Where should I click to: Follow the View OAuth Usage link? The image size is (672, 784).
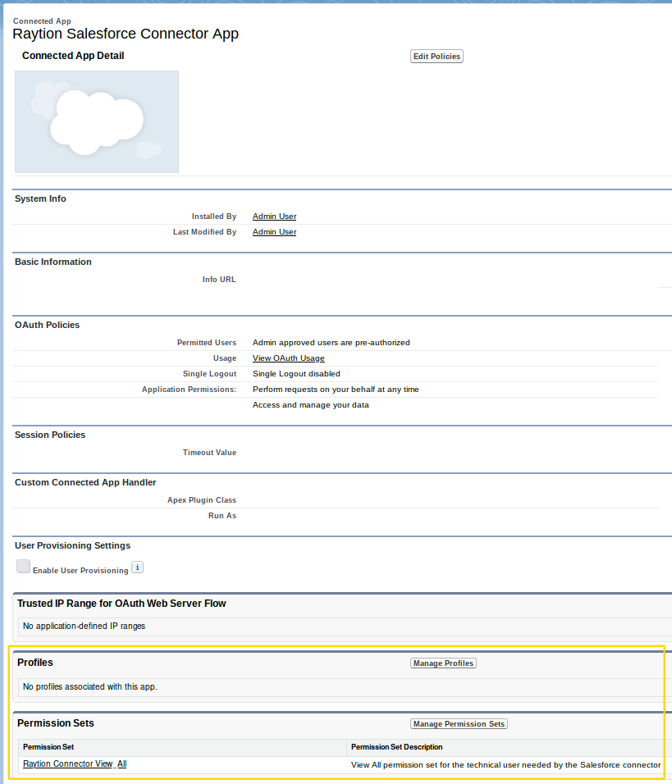click(x=289, y=358)
